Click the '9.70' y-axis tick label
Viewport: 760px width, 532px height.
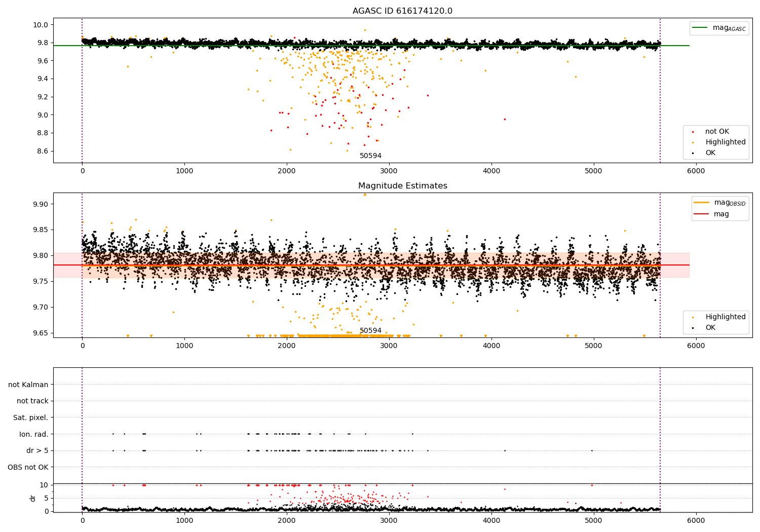tap(41, 307)
